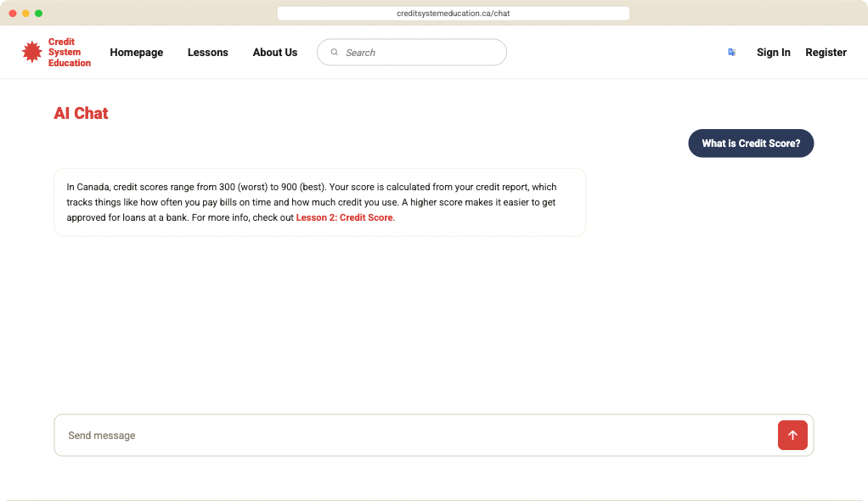
Task: Click the creditsystemeducation.ca/chat address bar
Action: tap(454, 14)
